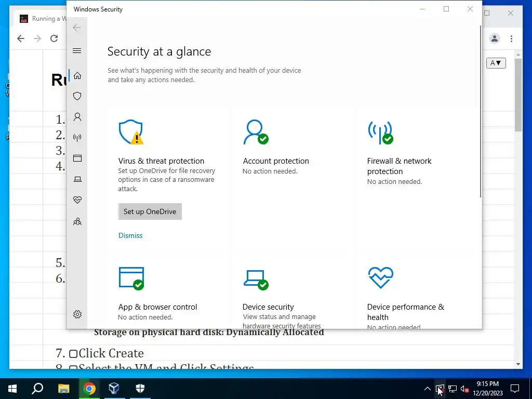Open VirtualBox from taskbar
Screen dimensions: 532x399
pyautogui.click(x=114, y=389)
